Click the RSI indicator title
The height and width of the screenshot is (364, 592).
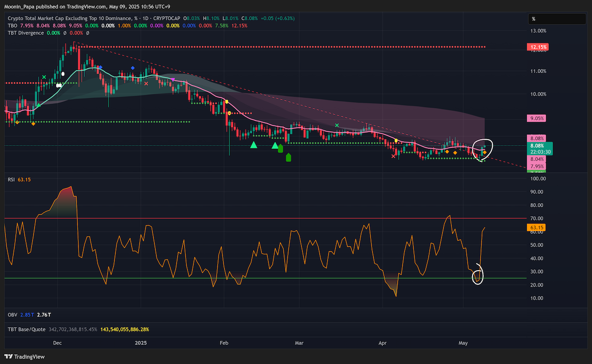tap(11, 180)
